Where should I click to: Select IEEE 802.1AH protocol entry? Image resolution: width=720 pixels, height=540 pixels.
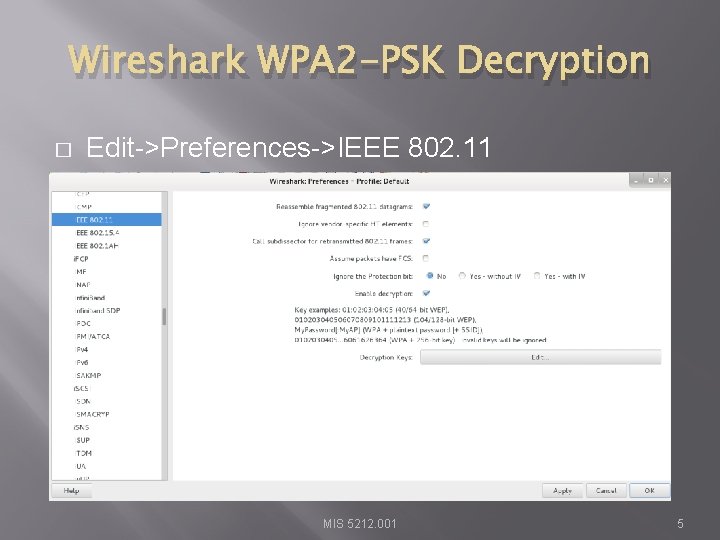click(x=107, y=246)
